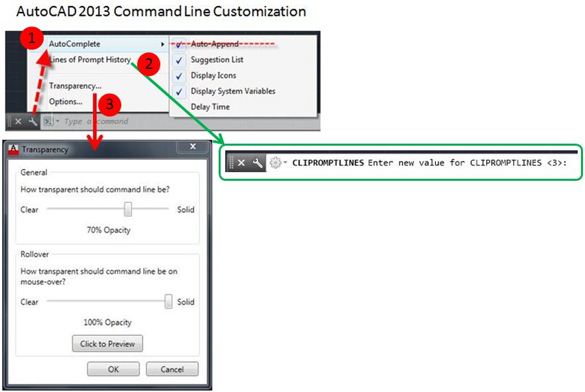
Task: Open the dropdown arrow next to recent commands icon
Action: click(58, 122)
